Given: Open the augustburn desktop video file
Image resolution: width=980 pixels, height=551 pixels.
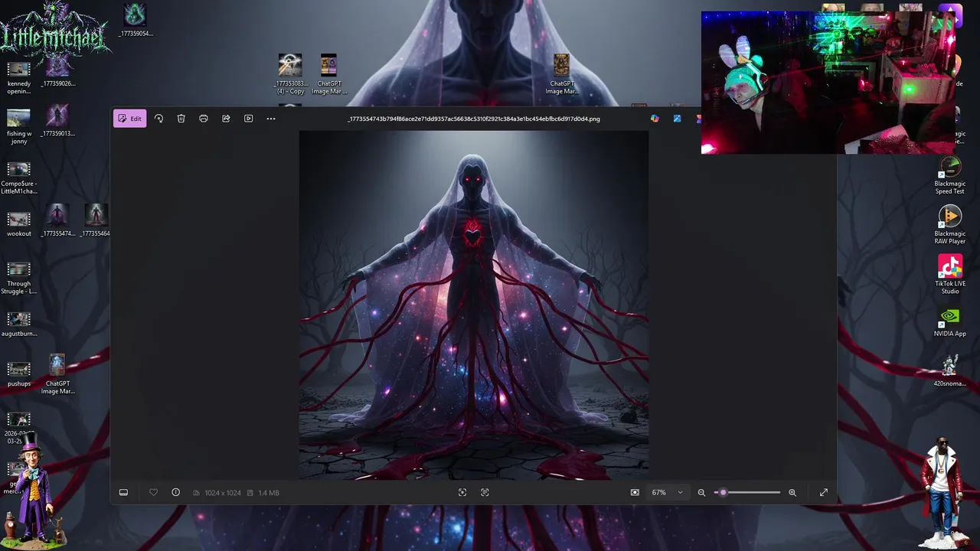Looking at the screenshot, I should [x=18, y=323].
